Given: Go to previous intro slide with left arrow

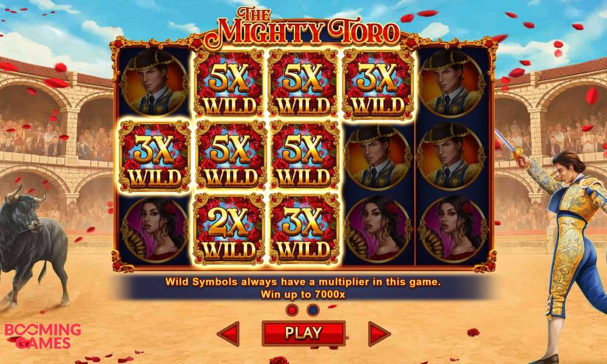Looking at the screenshot, I should (229, 333).
